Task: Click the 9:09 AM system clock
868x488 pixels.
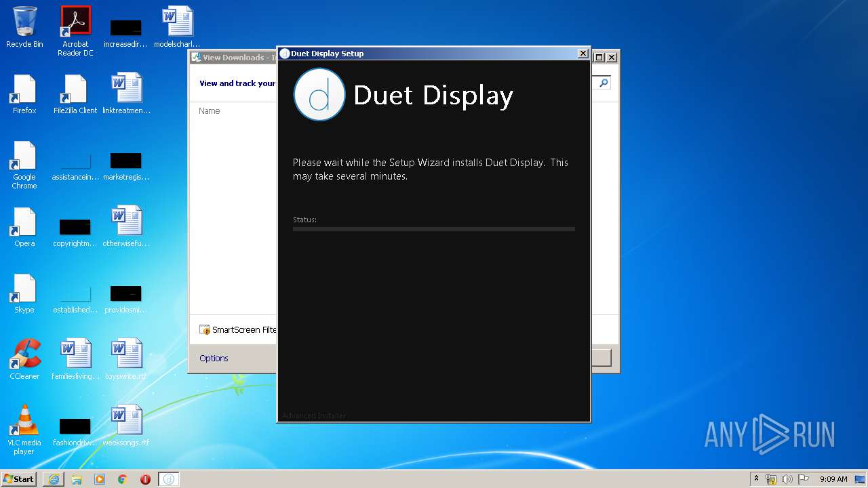Action: point(833,479)
